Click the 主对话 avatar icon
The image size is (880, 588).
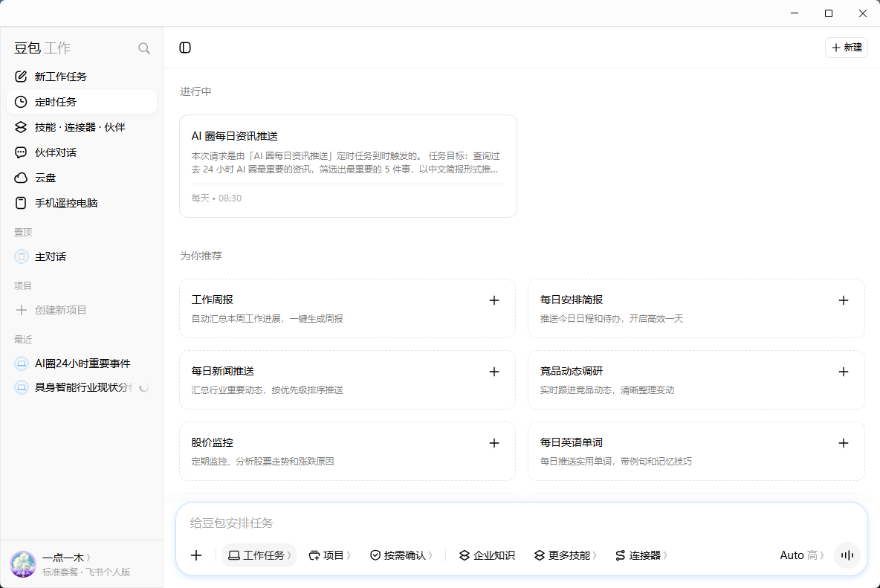(x=22, y=256)
